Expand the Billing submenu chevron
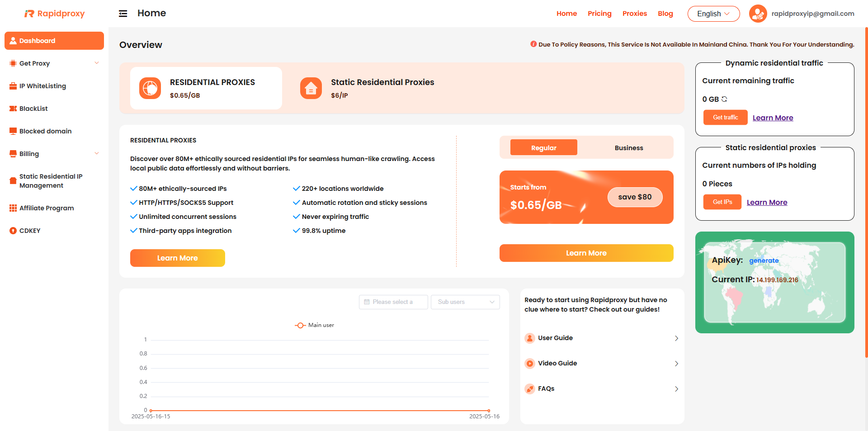 (97, 153)
